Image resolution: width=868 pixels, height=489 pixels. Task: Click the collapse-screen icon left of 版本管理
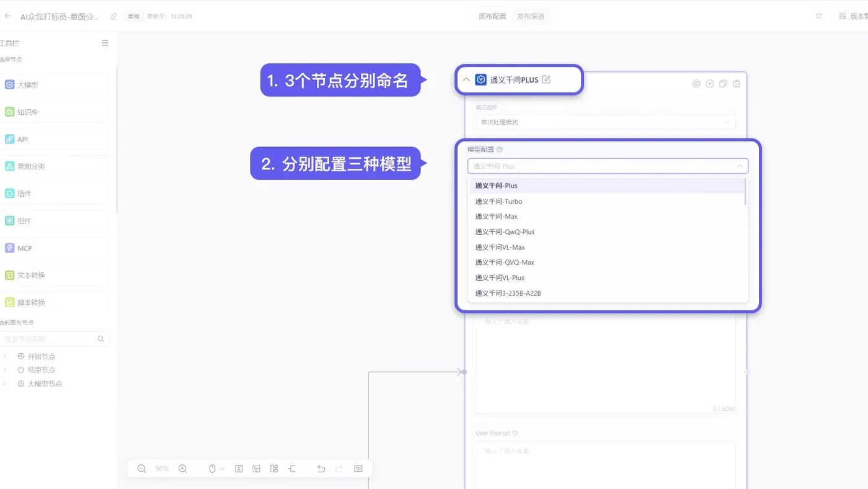point(819,16)
